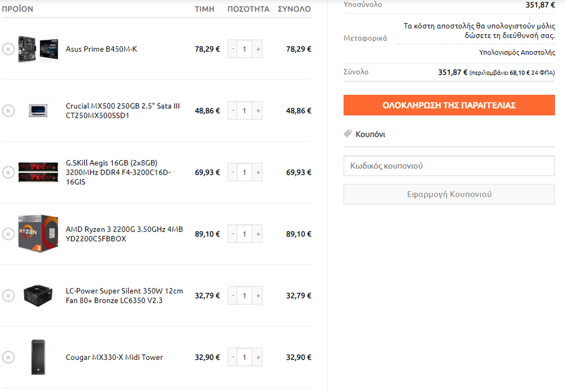Open the Crucial MX500 SSD thumbnail
This screenshot has width=566, height=392.
38,111
